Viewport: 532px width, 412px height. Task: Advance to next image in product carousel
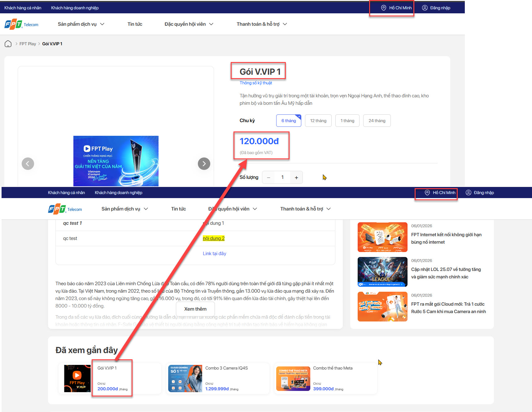(204, 164)
